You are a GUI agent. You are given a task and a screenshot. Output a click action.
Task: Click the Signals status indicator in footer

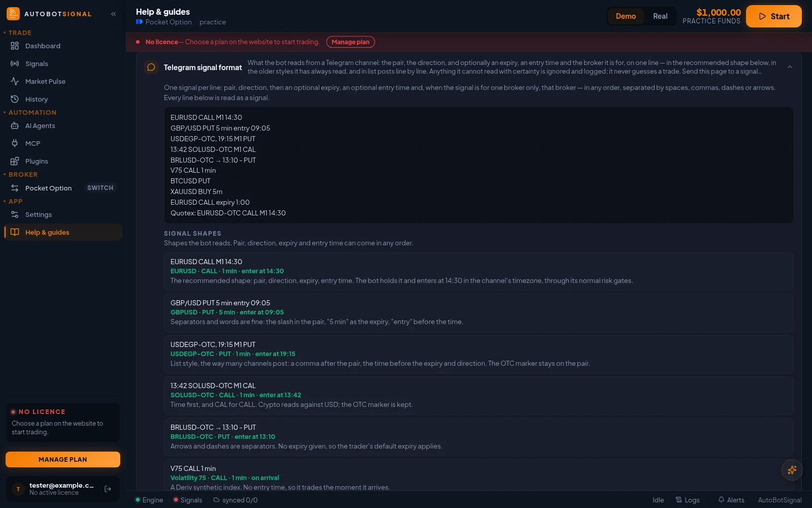(188, 500)
